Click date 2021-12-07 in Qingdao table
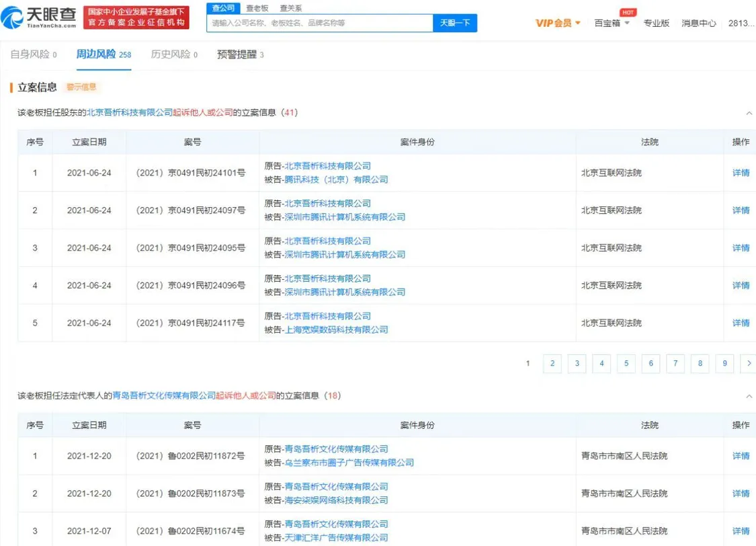This screenshot has height=546, width=756. (89, 531)
